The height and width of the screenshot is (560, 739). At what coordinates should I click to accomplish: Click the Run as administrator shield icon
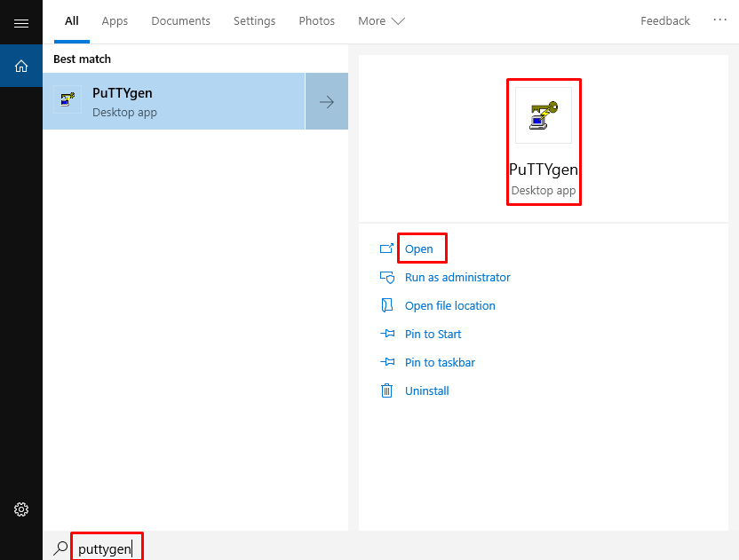click(387, 278)
